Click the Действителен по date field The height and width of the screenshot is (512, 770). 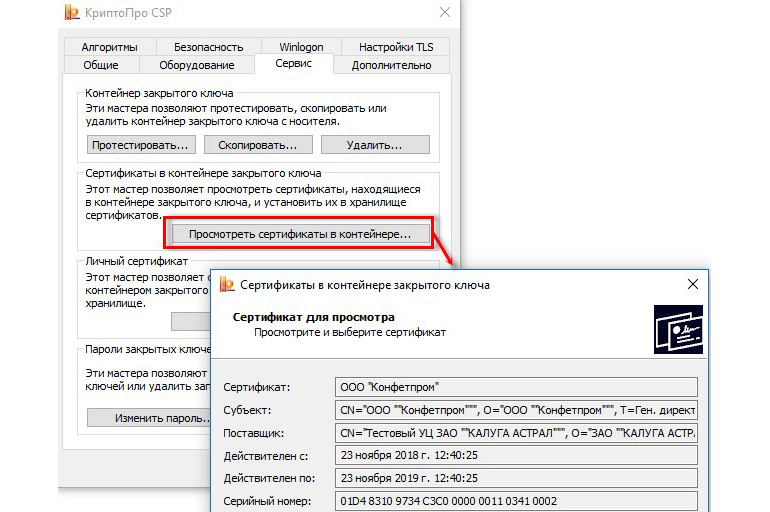coord(516,478)
